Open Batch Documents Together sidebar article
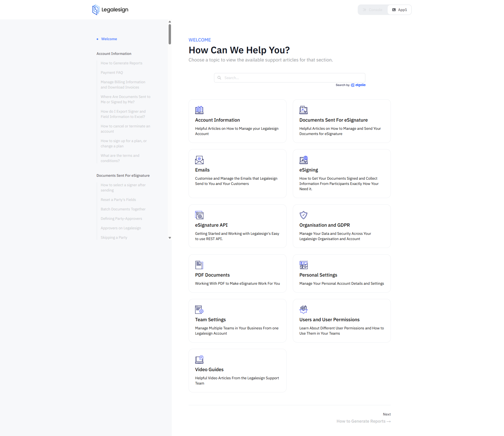This screenshot has width=504, height=436. tap(123, 209)
